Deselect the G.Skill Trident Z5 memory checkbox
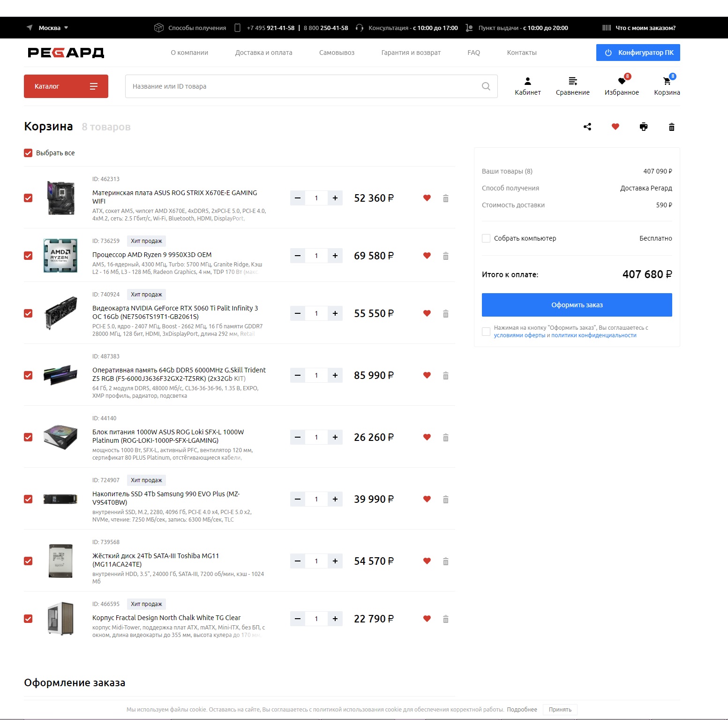 tap(28, 375)
